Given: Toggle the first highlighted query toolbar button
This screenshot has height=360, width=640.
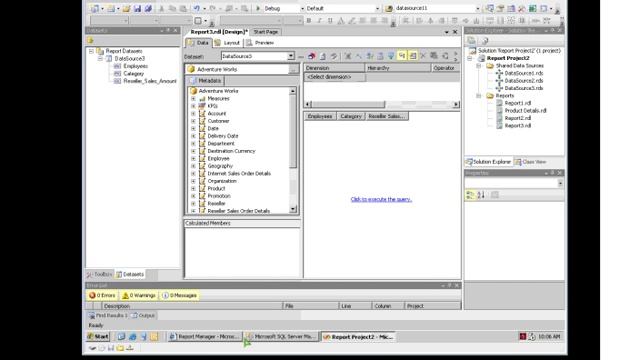Looking at the screenshot, I should click(402, 56).
